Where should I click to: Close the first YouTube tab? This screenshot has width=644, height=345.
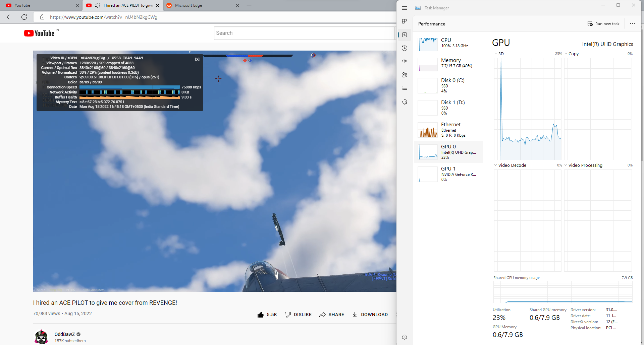coord(77,5)
